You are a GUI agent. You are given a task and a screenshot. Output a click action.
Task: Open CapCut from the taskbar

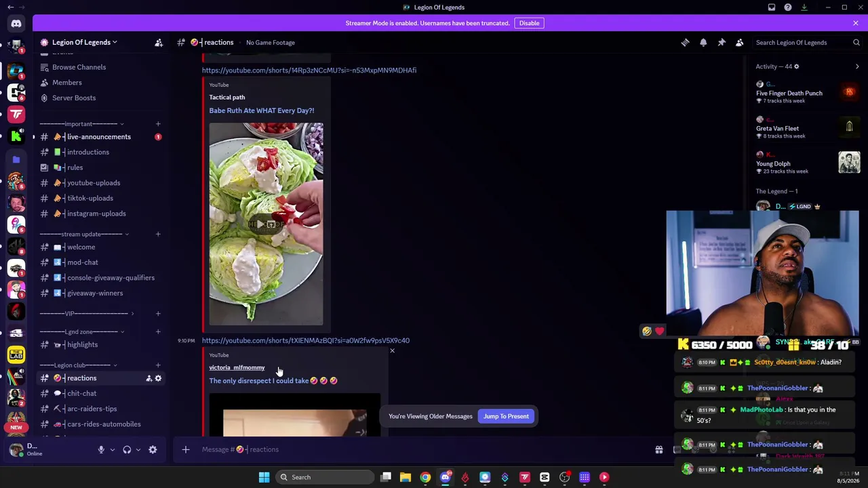coord(545,477)
